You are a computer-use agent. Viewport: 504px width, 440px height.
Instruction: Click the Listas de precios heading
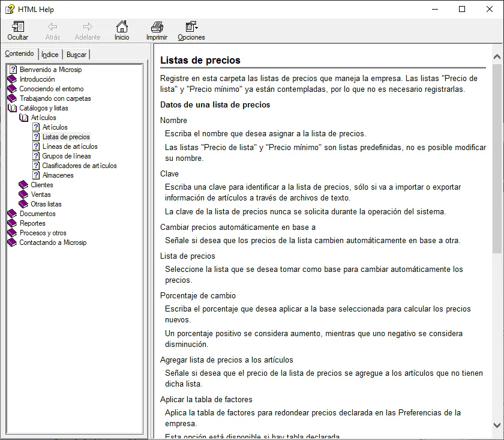(x=200, y=60)
